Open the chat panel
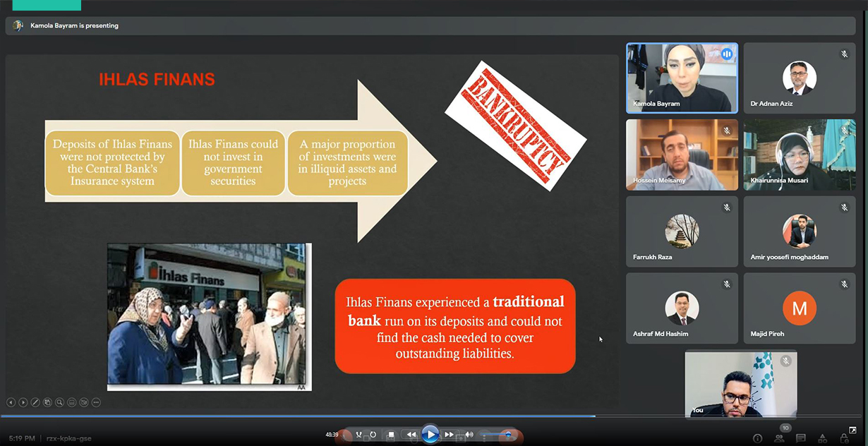The width and height of the screenshot is (868, 446). [801, 438]
